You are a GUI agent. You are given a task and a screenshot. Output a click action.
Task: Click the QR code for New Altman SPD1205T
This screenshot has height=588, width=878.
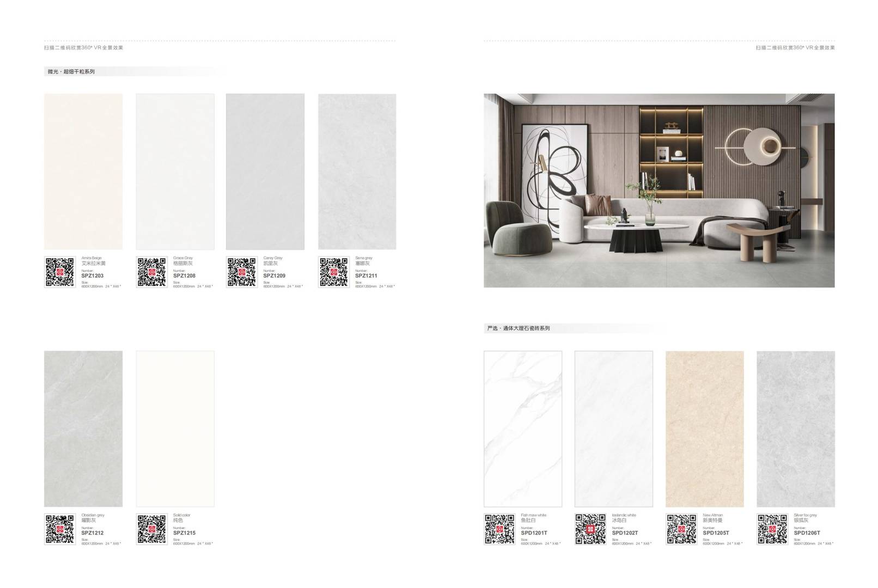681,529
